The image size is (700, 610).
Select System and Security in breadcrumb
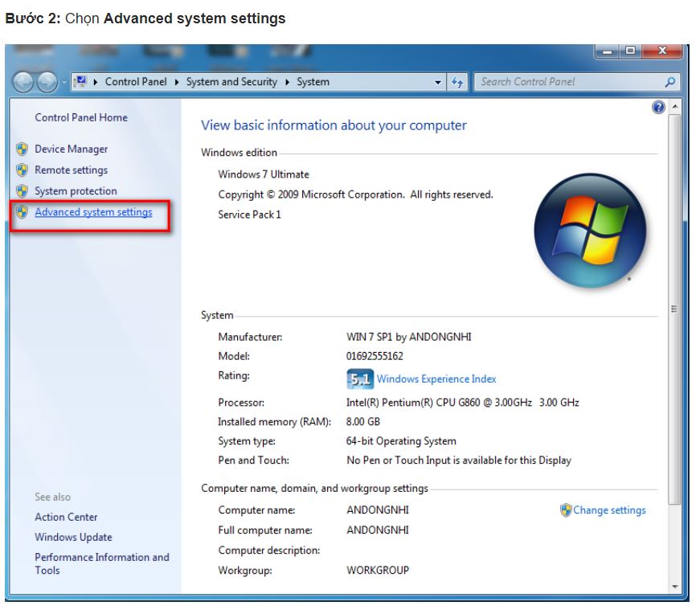pyautogui.click(x=231, y=82)
